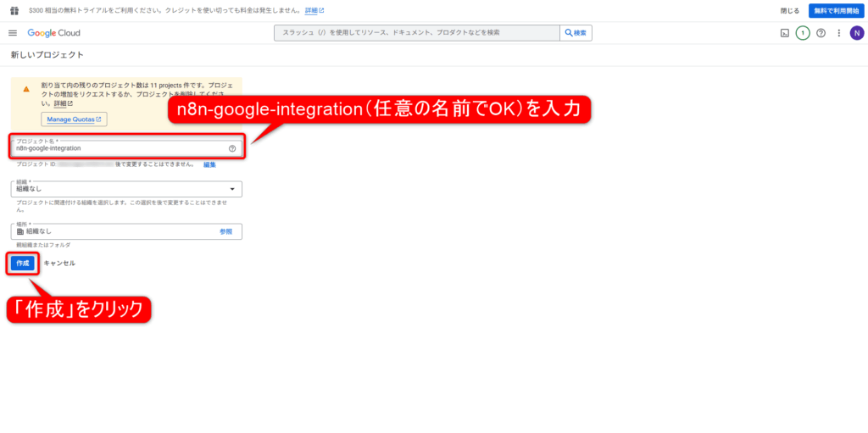Image resolution: width=868 pixels, height=433 pixels.
Task: Open the notifications badge showing 1
Action: tap(802, 33)
